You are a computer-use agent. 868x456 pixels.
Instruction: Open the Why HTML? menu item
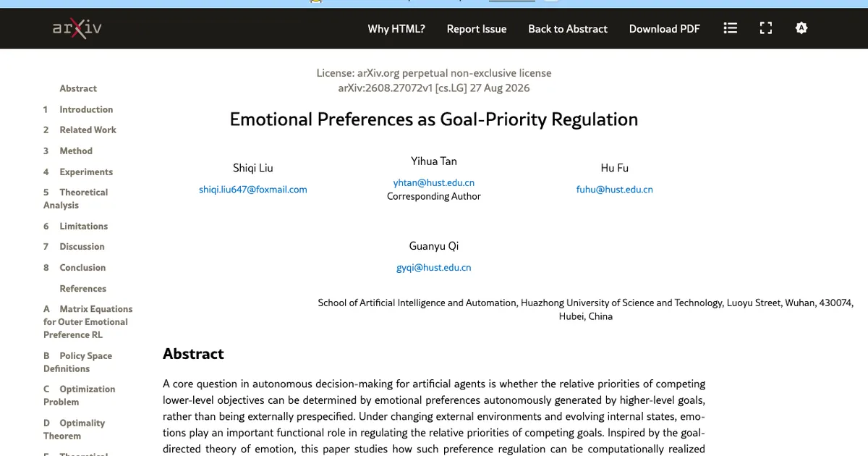(x=396, y=29)
